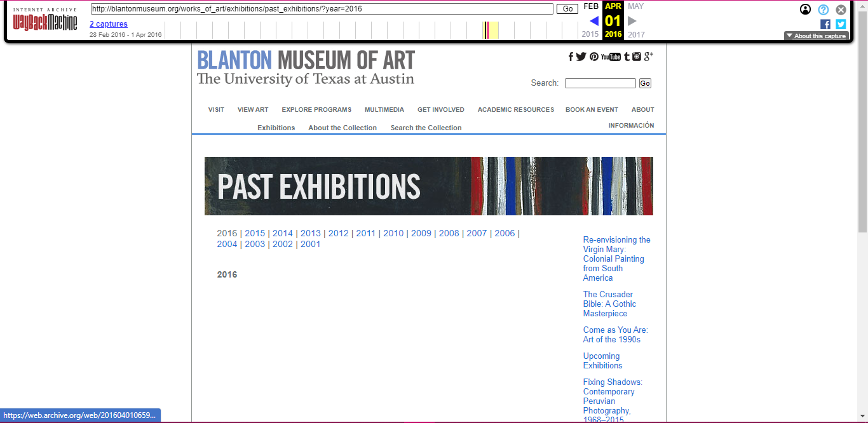Go to Search the Collection submenu item
Image resolution: width=868 pixels, height=423 pixels.
click(426, 128)
